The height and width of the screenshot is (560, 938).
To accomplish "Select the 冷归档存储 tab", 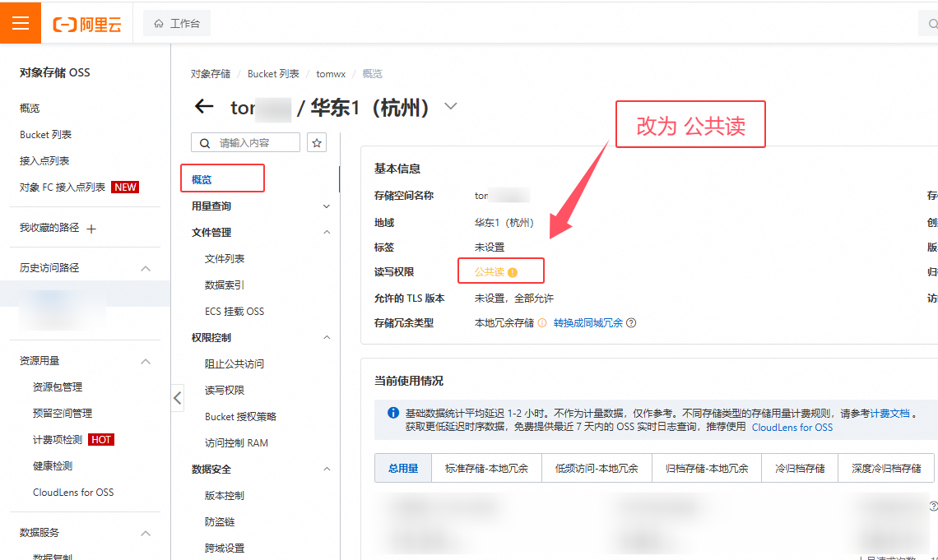I will 800,468.
